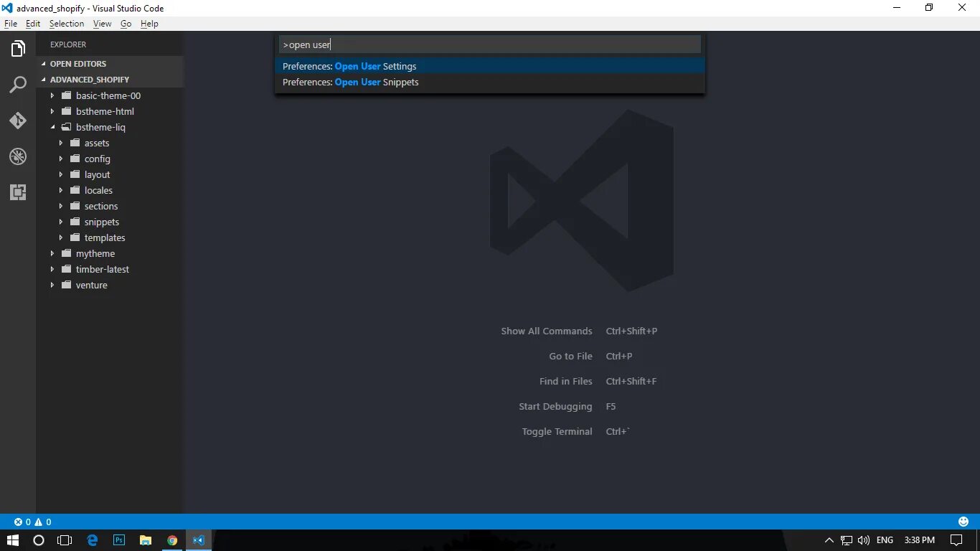Click the ENG language indicator

885,540
